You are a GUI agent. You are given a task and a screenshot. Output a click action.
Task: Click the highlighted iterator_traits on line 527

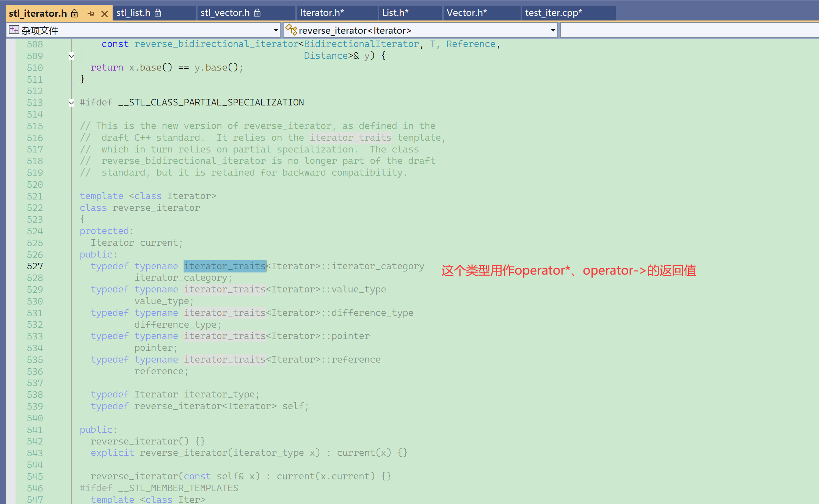(x=224, y=266)
